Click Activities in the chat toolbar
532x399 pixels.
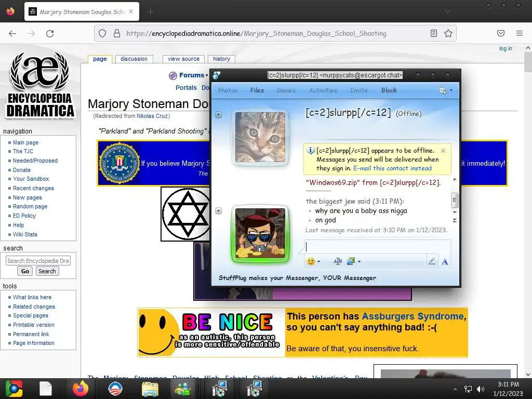click(x=323, y=90)
